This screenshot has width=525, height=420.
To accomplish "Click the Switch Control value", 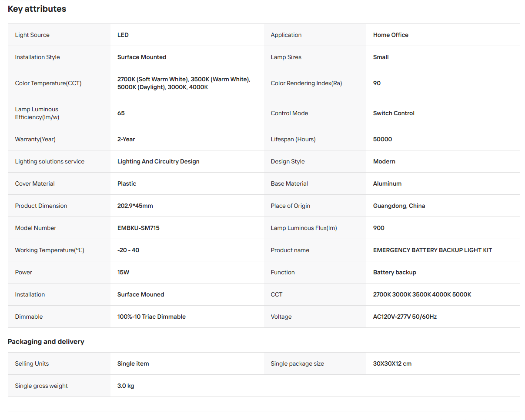I will (394, 113).
